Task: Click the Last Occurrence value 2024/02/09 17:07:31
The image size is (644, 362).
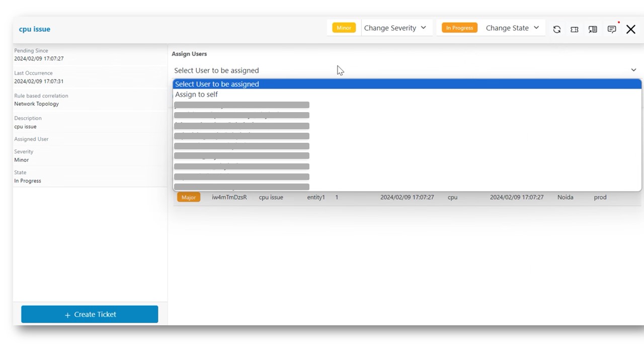Action: coord(39,81)
